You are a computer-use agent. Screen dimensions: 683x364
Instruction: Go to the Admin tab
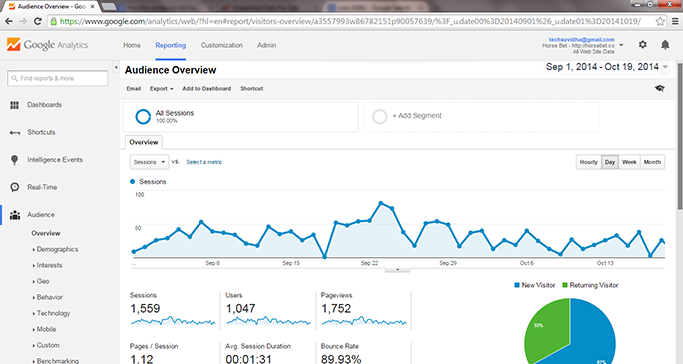[266, 45]
